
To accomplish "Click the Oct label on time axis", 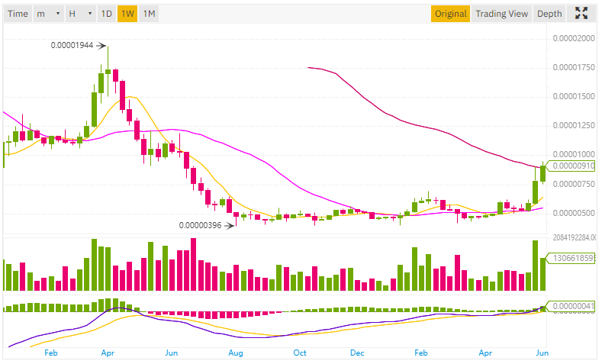I will click(x=300, y=353).
